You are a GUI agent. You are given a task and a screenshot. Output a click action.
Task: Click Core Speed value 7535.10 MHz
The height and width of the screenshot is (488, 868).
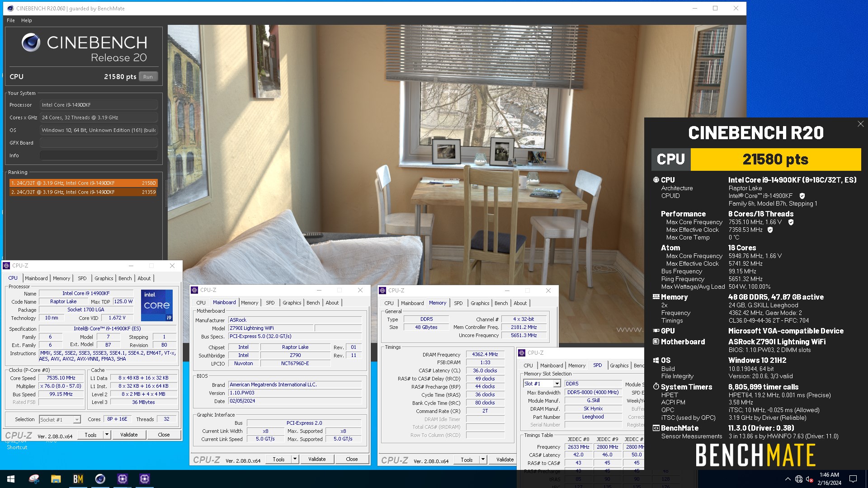[x=61, y=378]
